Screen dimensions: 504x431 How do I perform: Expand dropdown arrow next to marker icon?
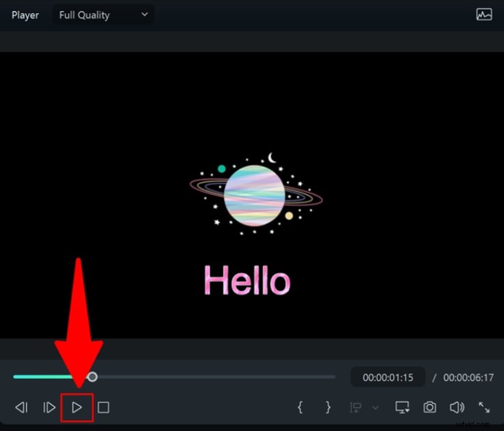click(375, 408)
